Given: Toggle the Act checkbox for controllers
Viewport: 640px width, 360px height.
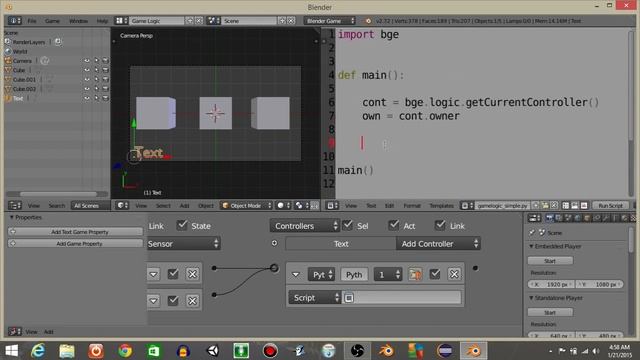Looking at the screenshot, I should (x=393, y=225).
